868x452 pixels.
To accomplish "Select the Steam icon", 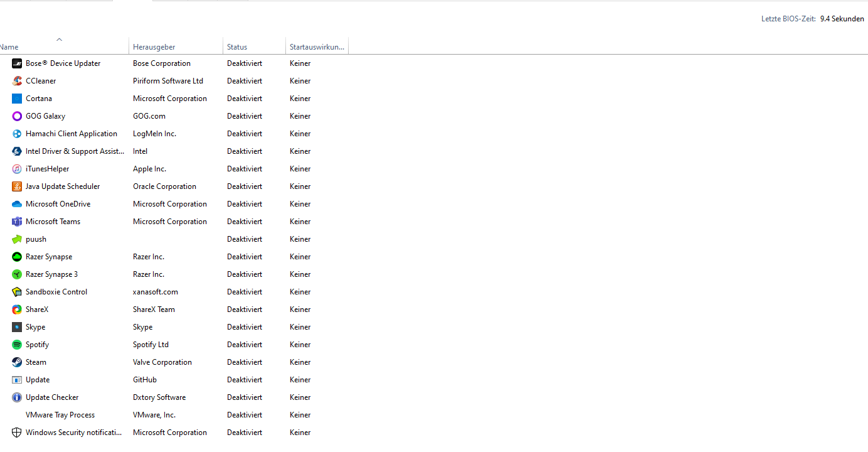I will (17, 362).
